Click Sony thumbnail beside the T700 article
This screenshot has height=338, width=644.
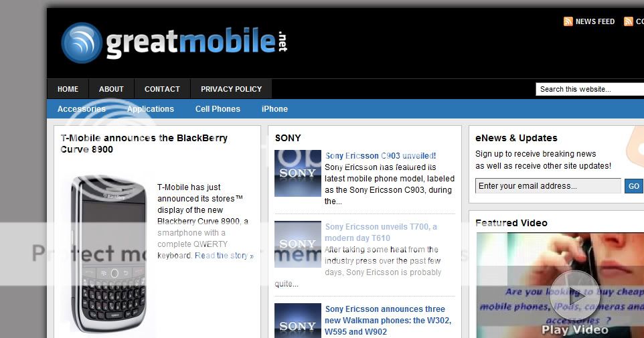[298, 244]
